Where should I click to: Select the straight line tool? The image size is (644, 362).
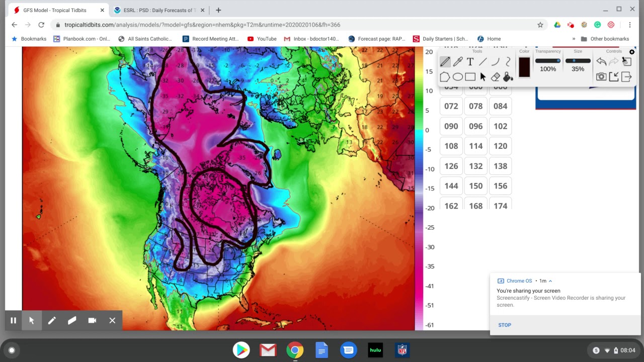482,62
